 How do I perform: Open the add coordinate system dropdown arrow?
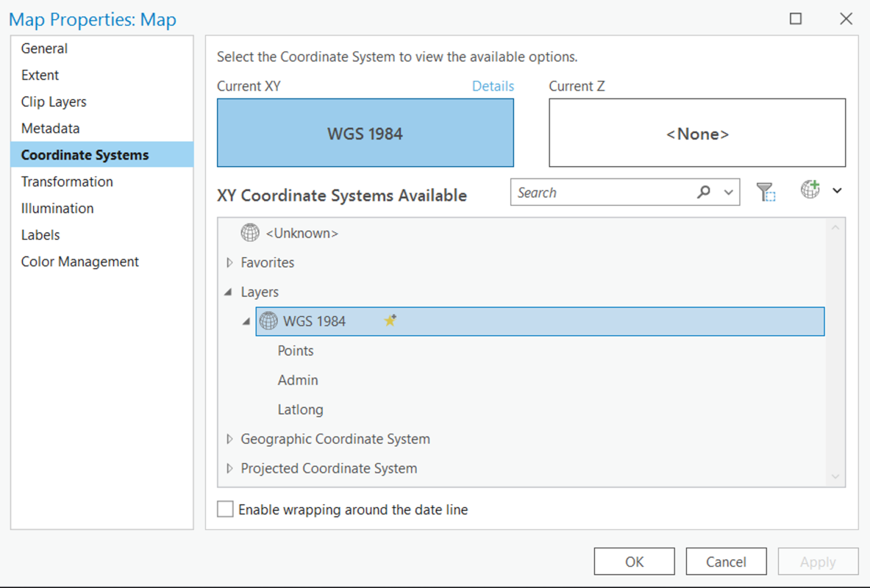pos(837,190)
